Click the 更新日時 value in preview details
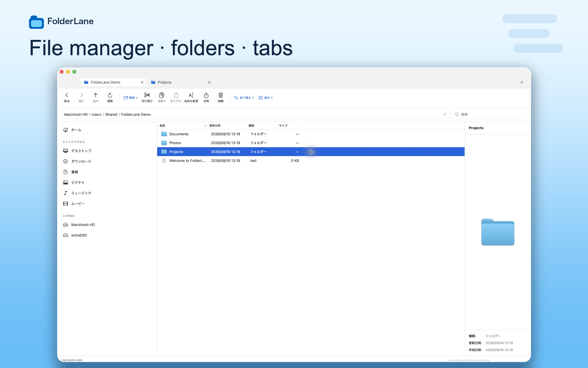The width and height of the screenshot is (588, 368). (499, 343)
